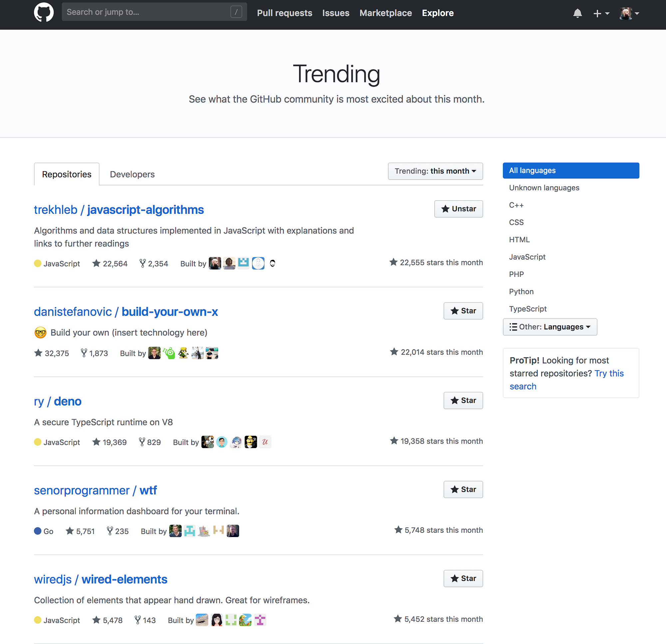Viewport: 666px width, 644px height.
Task: Click "5,748 stars this month" text
Action: (438, 530)
